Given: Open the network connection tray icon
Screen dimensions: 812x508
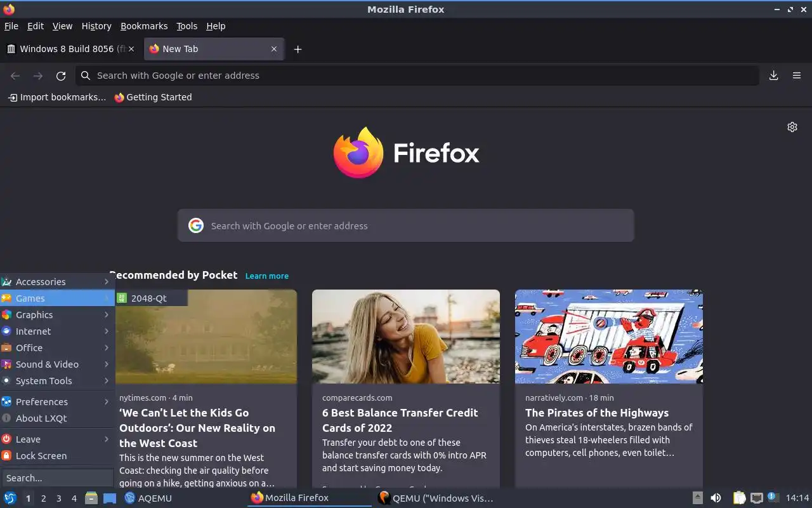Looking at the screenshot, I should point(756,498).
